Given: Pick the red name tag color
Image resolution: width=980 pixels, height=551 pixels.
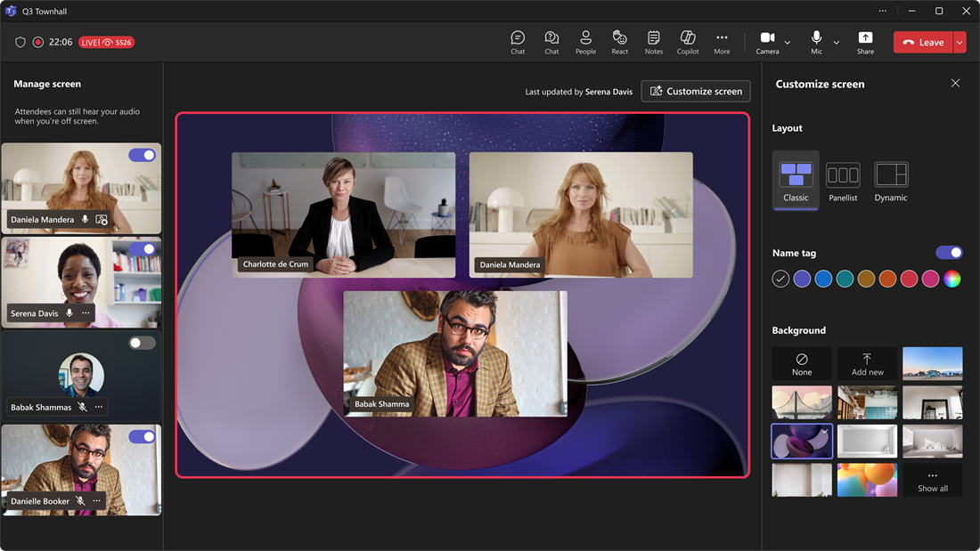Looking at the screenshot, I should point(909,279).
